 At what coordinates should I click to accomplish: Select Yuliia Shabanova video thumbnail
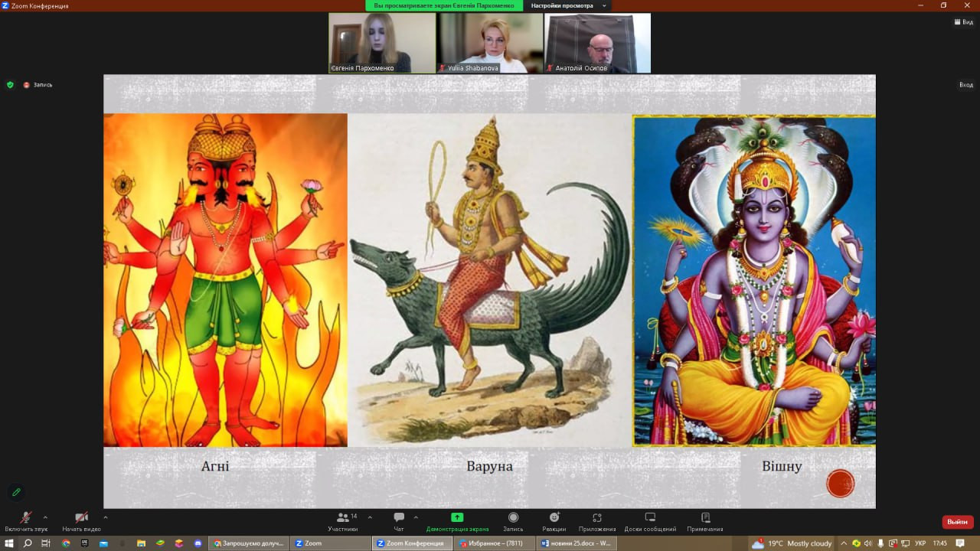click(x=490, y=43)
